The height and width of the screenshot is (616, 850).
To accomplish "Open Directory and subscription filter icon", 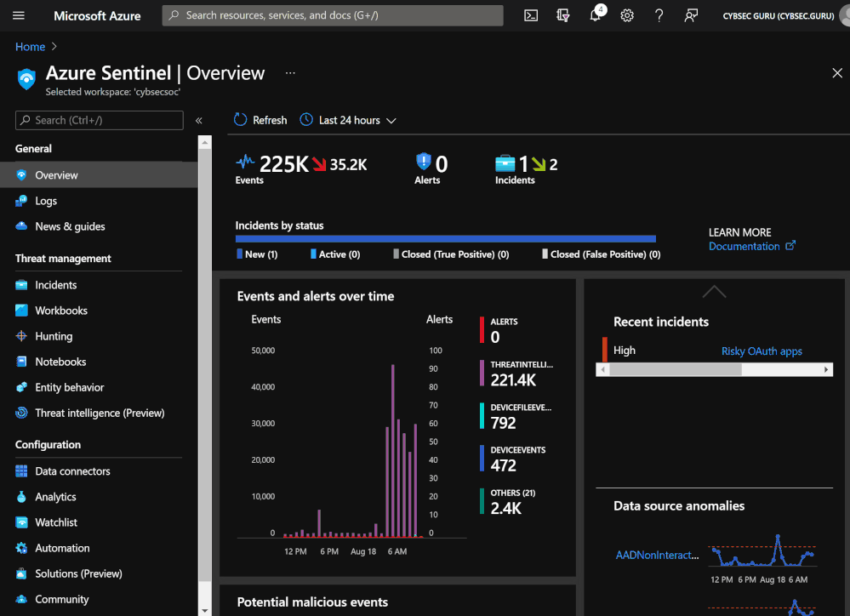I will pos(562,15).
